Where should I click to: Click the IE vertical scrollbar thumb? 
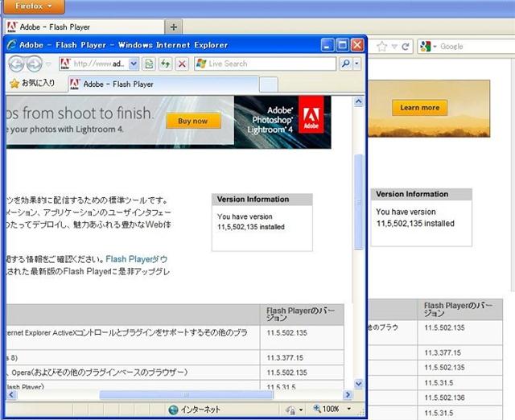(359, 202)
